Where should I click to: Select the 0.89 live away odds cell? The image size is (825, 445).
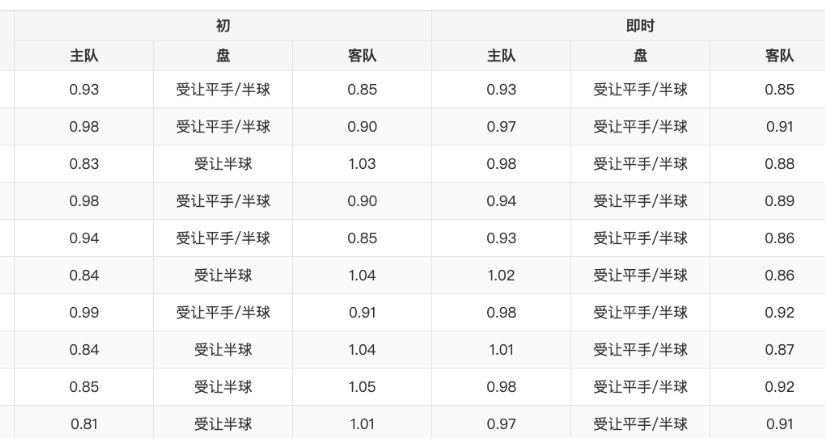779,201
